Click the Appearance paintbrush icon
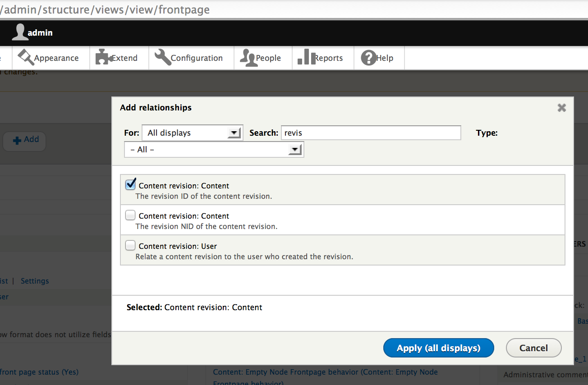This screenshot has height=385, width=588. [26, 58]
